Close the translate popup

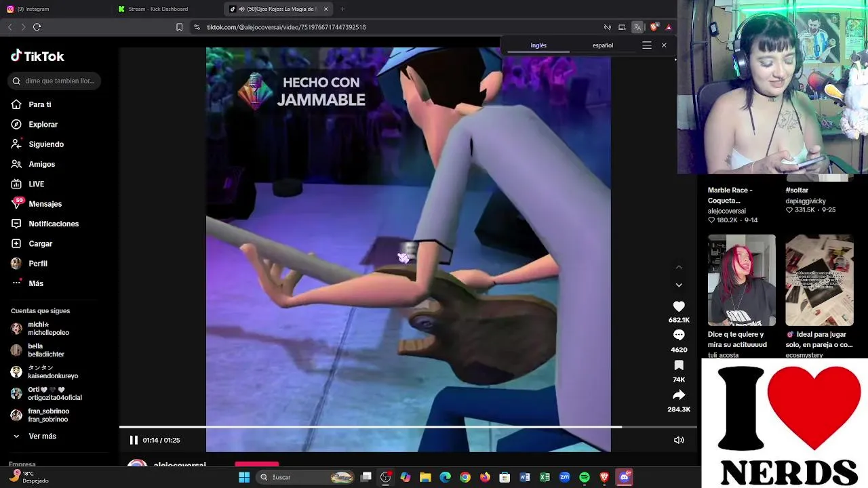coord(664,45)
